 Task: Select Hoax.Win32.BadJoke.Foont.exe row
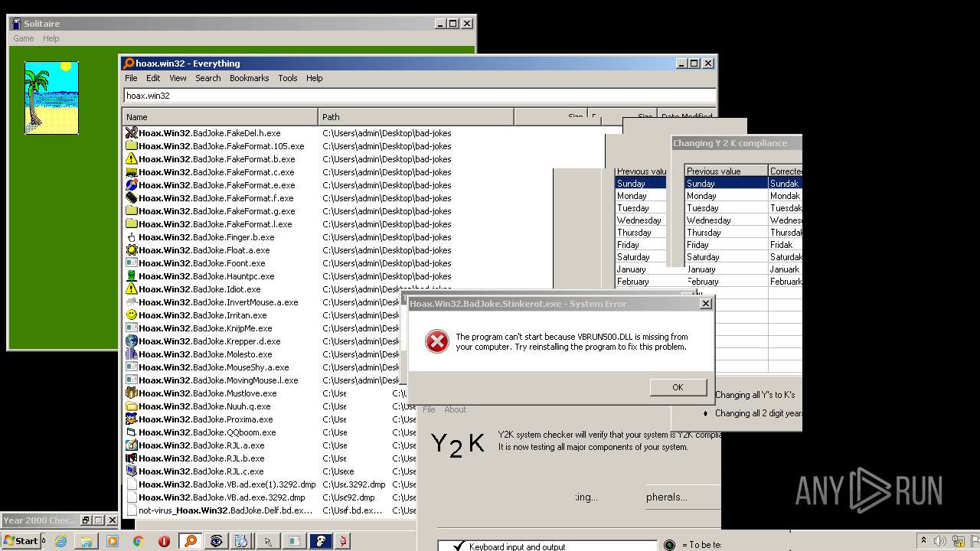202,263
